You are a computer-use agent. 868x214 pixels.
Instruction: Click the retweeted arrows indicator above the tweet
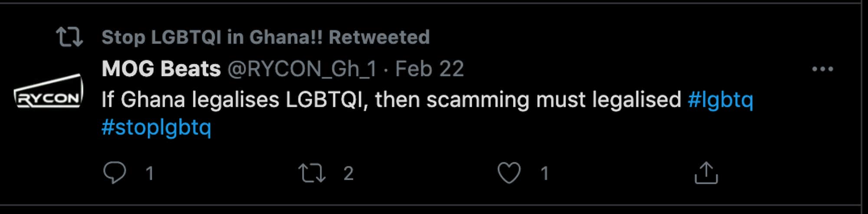tap(69, 37)
